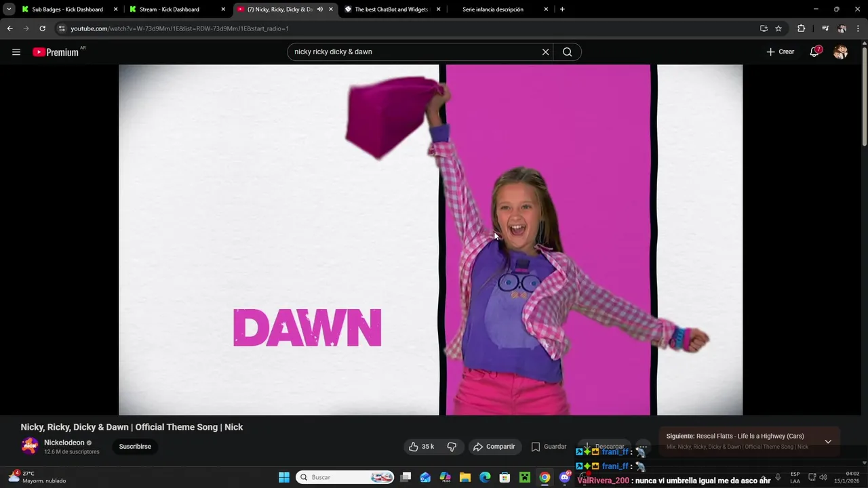Open Chrome three-dot menu

[859, 28]
